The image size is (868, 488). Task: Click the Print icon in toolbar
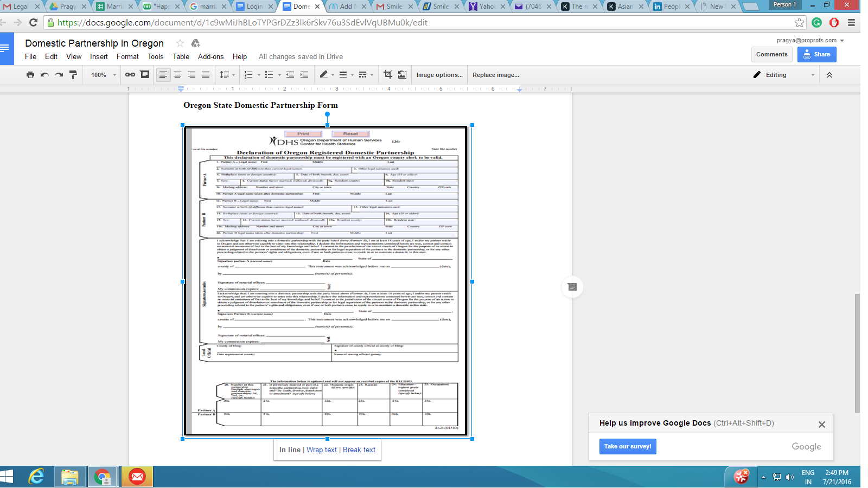coord(30,75)
